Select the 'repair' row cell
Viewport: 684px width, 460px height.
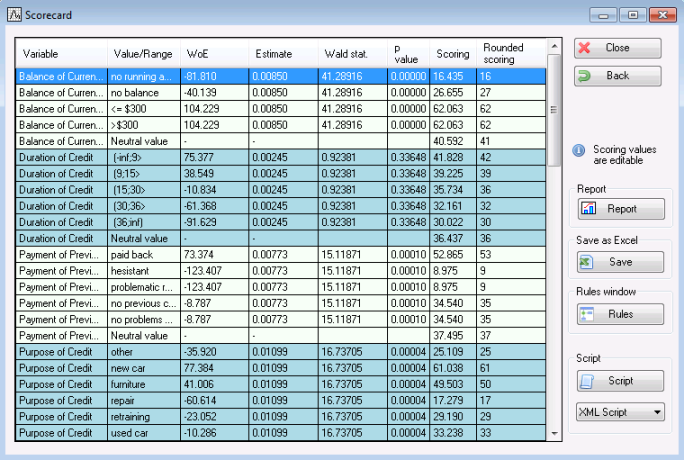144,400
